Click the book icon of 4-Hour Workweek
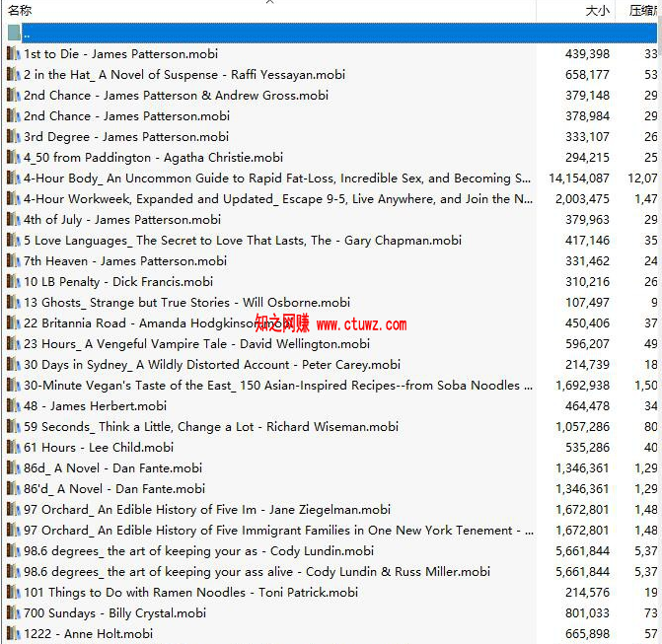 (x=13, y=198)
